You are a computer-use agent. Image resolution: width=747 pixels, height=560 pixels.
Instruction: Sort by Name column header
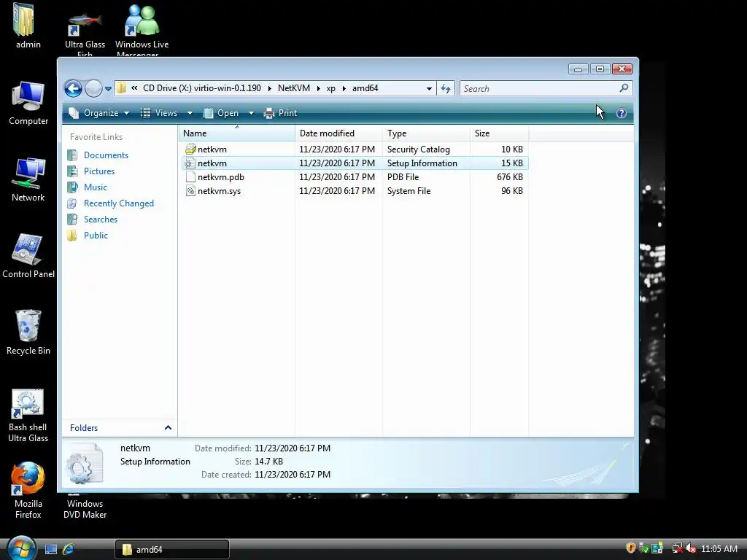click(237, 133)
